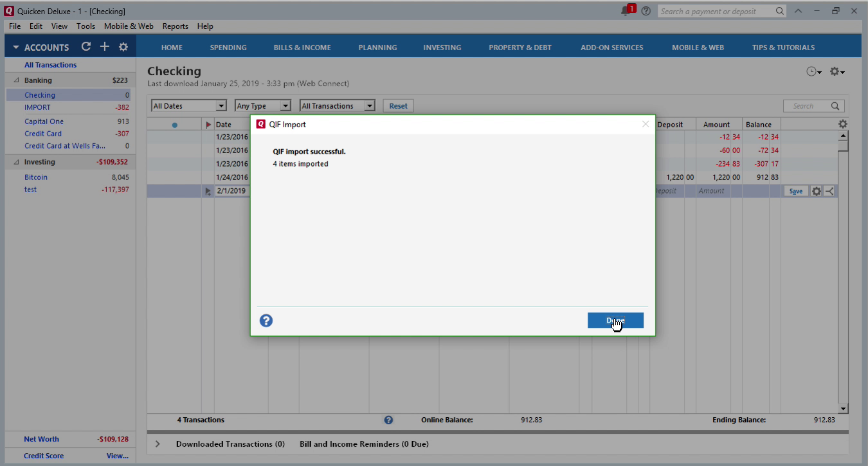Click the Reset filter button
The width and height of the screenshot is (868, 466).
point(398,106)
